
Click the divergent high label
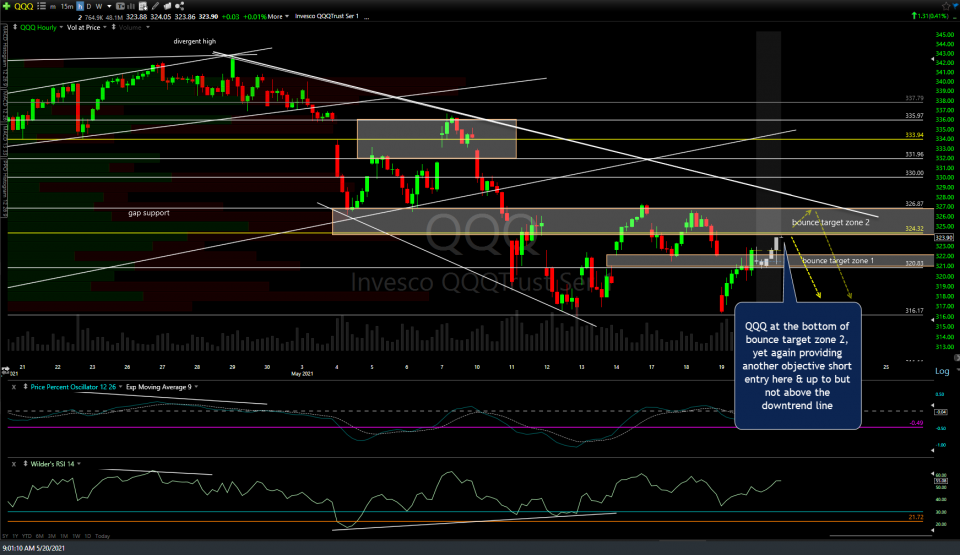click(195, 41)
